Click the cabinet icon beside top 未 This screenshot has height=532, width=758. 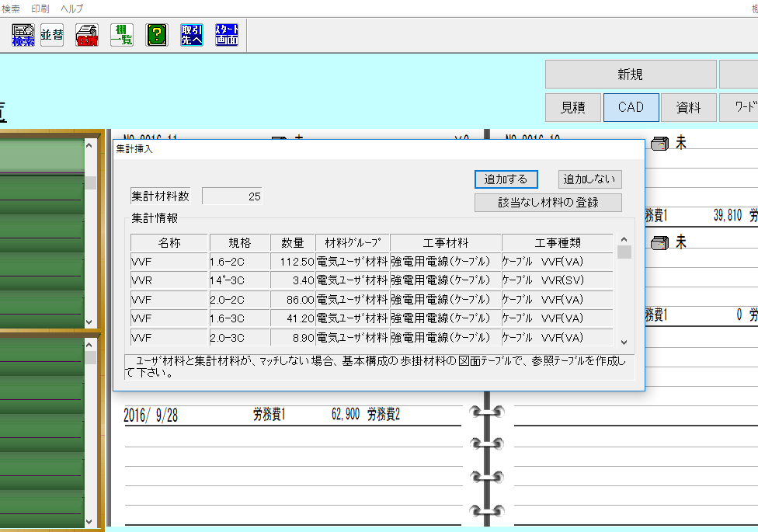659,144
